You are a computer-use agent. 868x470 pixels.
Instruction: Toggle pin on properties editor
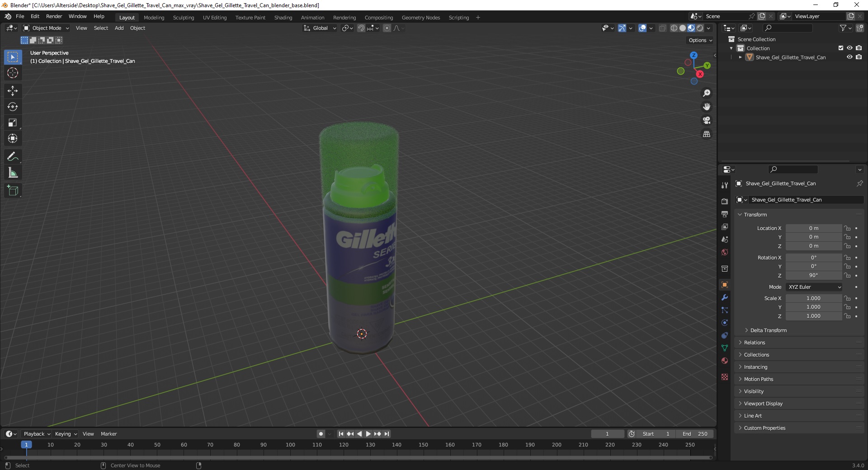[x=859, y=183]
